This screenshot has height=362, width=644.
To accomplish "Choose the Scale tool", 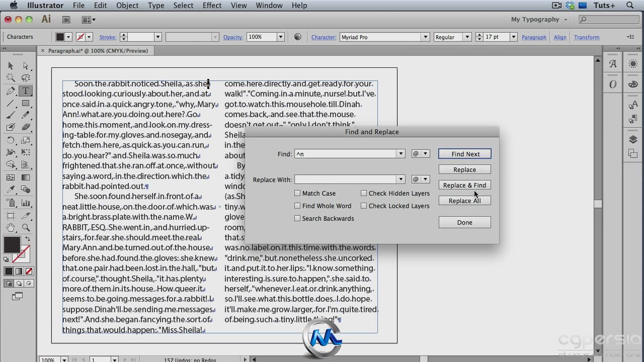I will pyautogui.click(x=26, y=140).
